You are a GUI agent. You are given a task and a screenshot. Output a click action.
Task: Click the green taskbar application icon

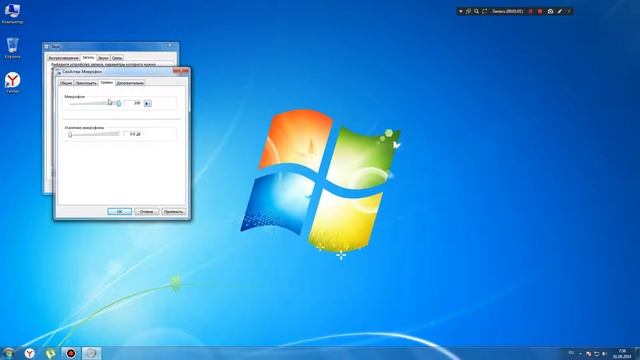(x=50, y=353)
